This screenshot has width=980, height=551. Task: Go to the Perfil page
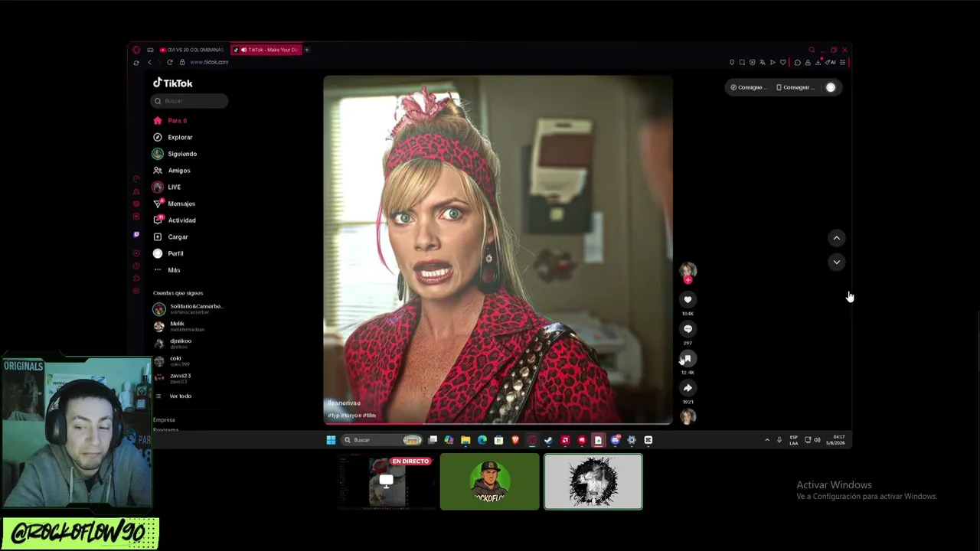[x=168, y=253]
